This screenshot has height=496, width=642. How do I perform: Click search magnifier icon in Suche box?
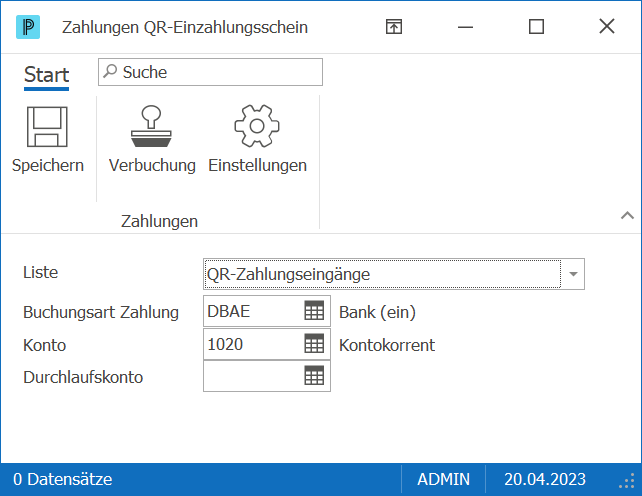(x=110, y=71)
